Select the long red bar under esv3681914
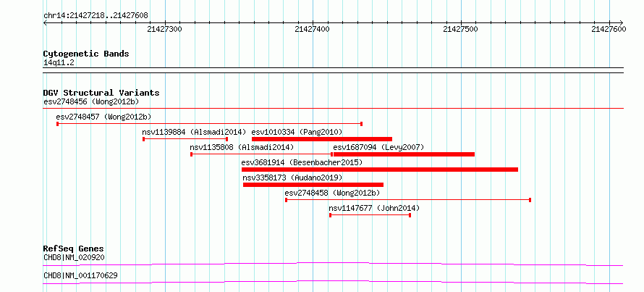Screen dimensions: 644x292 (380, 170)
